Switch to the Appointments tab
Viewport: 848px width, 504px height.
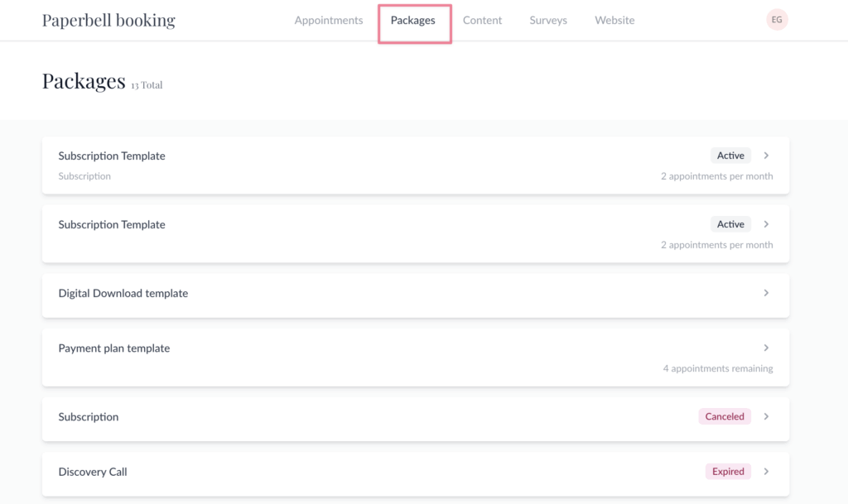tap(328, 20)
